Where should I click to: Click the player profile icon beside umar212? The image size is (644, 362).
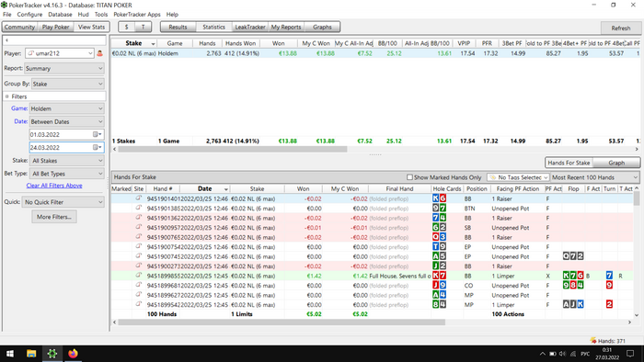click(x=99, y=53)
